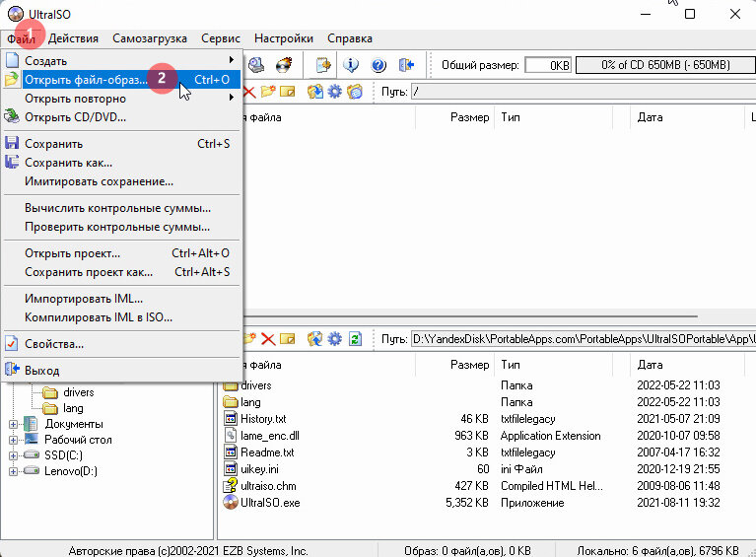The image size is (756, 557).
Task: Expand the Рабочий стол tree node
Action: [x=13, y=440]
